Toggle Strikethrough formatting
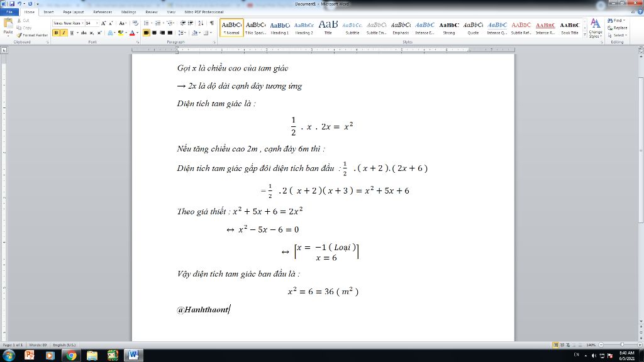The height and width of the screenshot is (362, 644). 84,33
